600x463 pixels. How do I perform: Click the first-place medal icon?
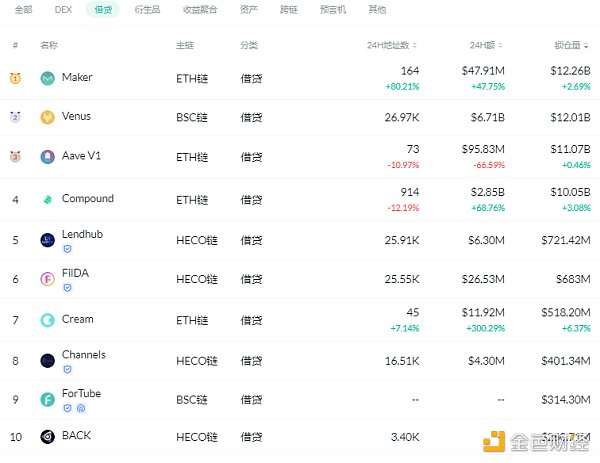pyautogui.click(x=15, y=78)
